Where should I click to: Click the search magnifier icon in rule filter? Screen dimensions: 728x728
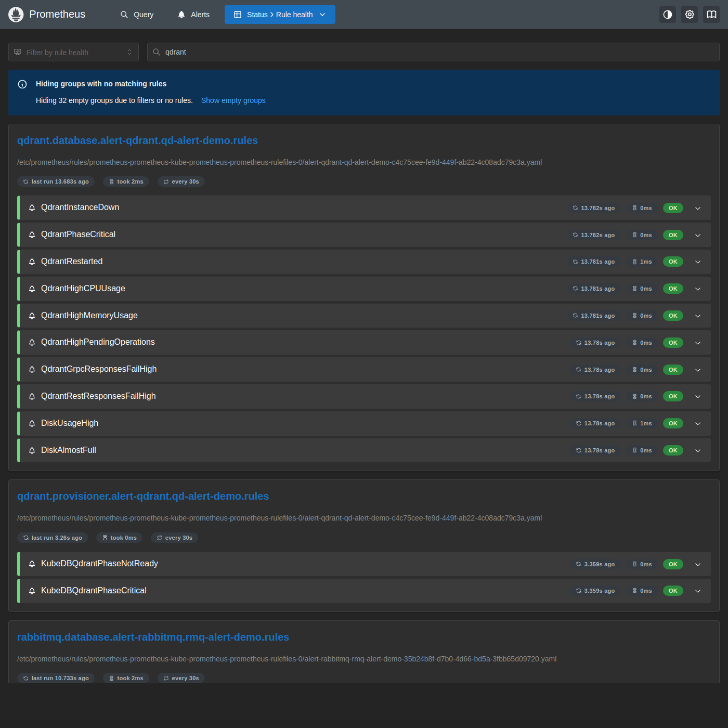(x=157, y=52)
